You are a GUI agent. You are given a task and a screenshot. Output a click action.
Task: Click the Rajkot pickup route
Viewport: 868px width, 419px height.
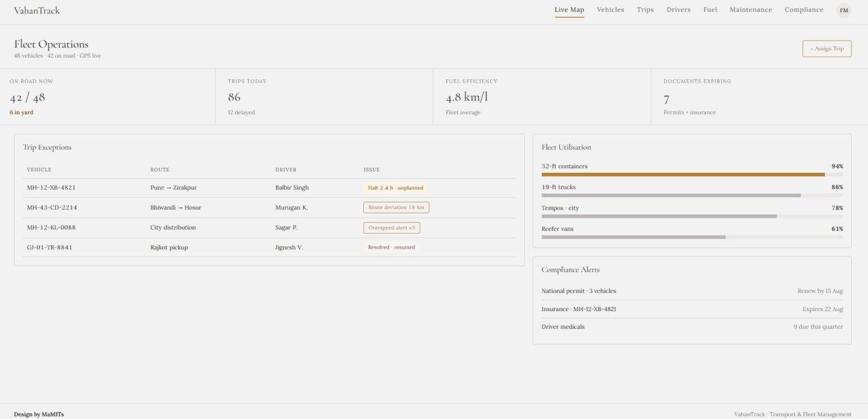click(x=169, y=247)
